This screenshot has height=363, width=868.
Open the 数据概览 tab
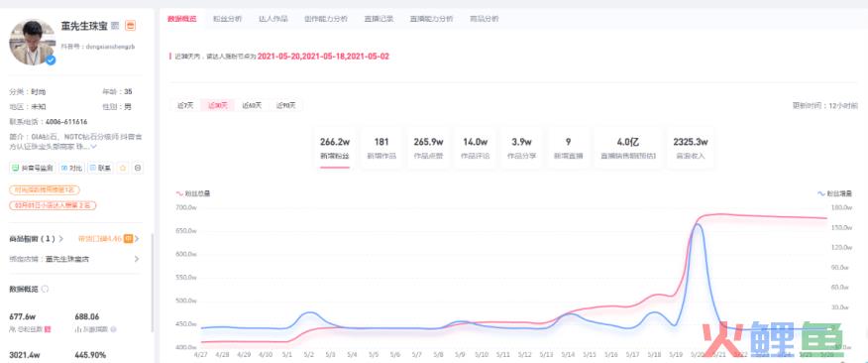[x=181, y=18]
